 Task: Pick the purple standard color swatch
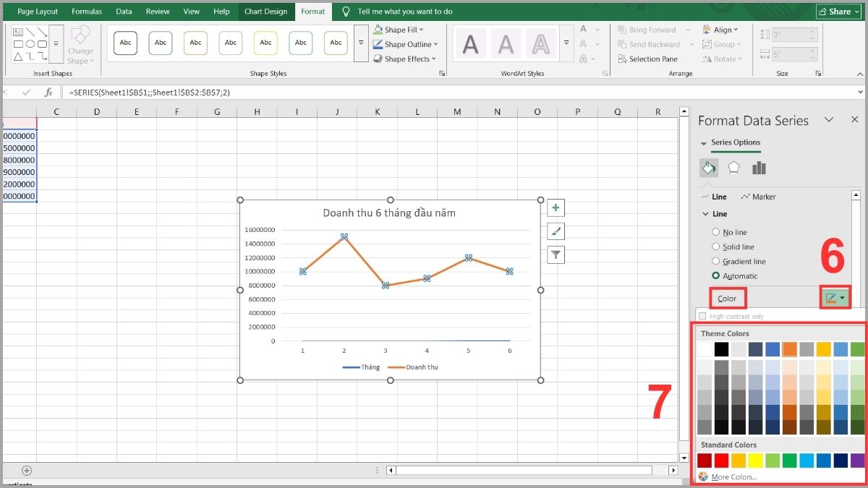(x=857, y=461)
